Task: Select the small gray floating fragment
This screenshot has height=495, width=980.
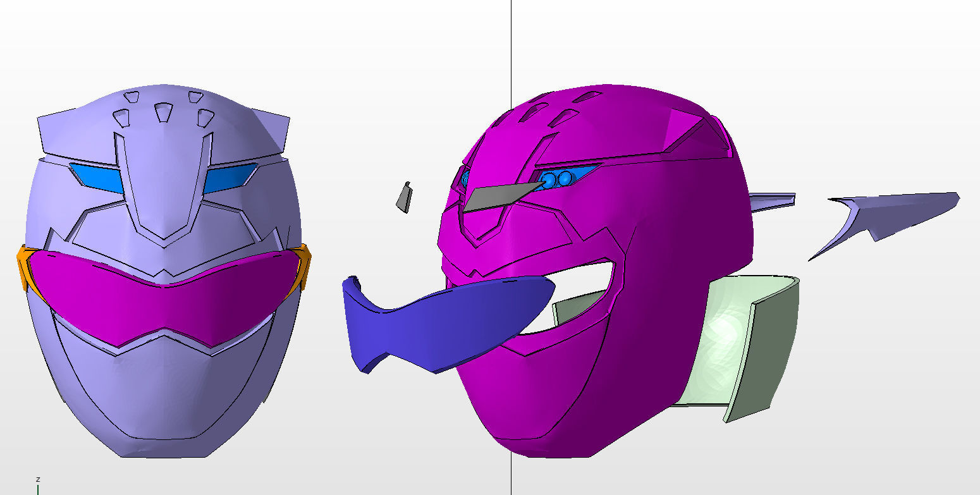Action: [404, 197]
